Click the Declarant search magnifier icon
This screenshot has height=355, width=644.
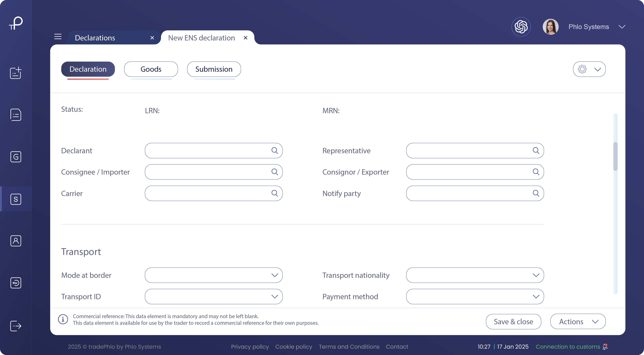click(274, 150)
